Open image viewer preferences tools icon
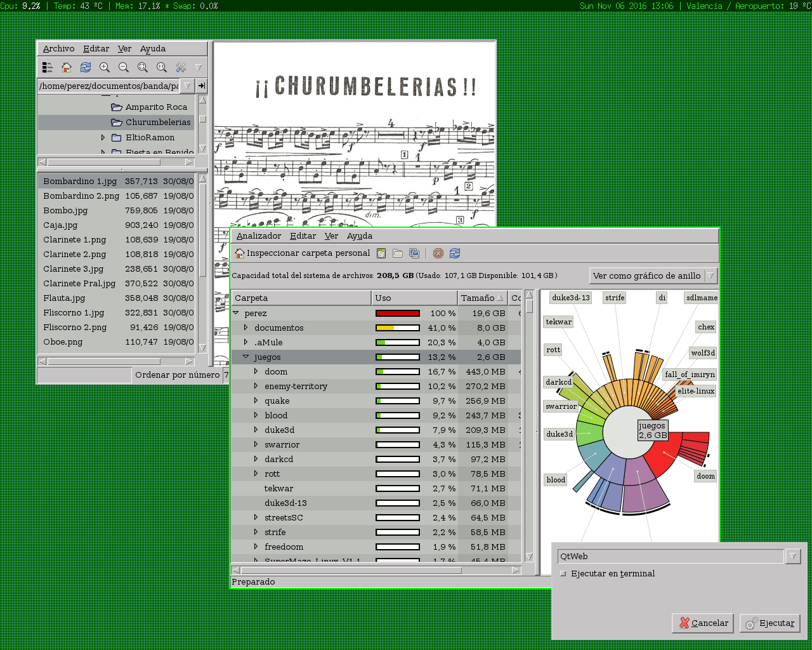 pyautogui.click(x=181, y=67)
